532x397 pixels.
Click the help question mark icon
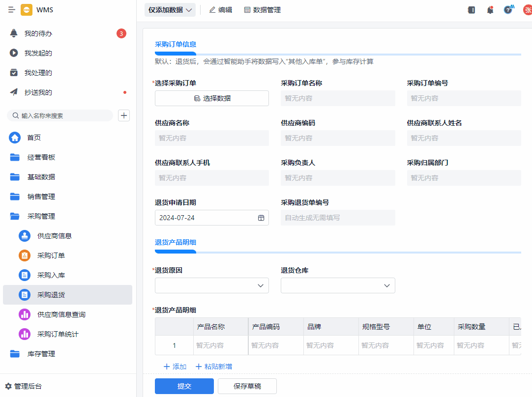coord(508,10)
